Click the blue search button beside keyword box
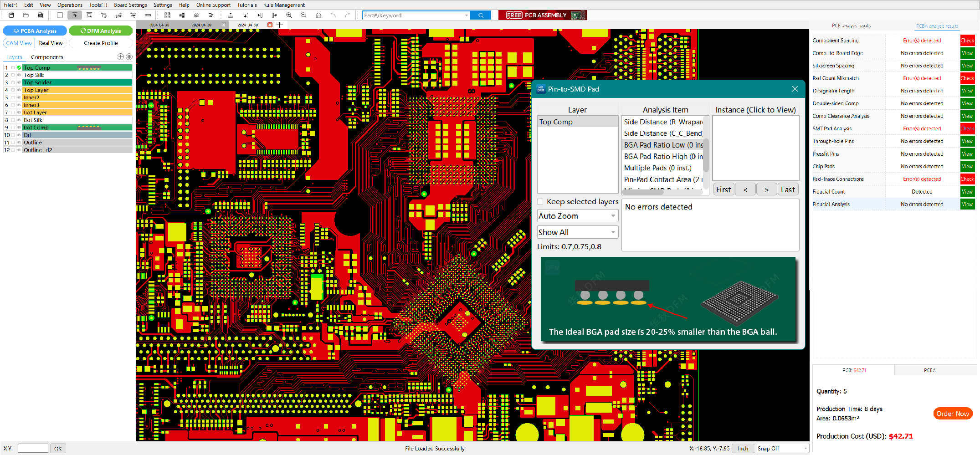 pos(481,15)
